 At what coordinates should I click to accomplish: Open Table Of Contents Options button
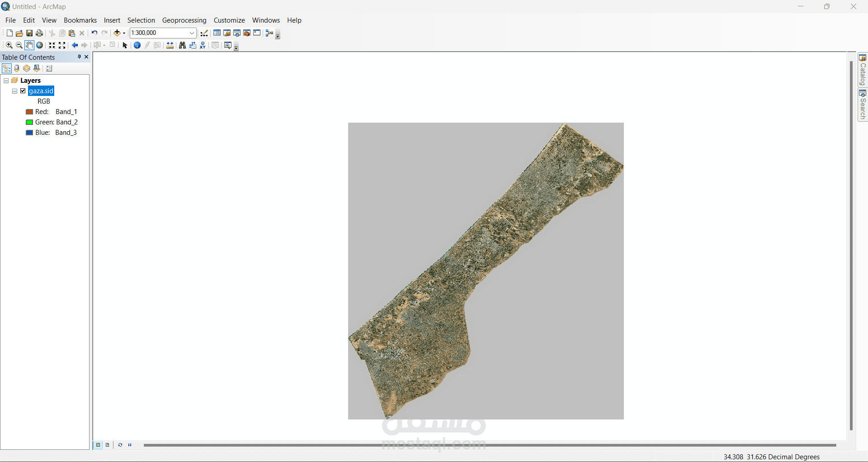coord(49,68)
